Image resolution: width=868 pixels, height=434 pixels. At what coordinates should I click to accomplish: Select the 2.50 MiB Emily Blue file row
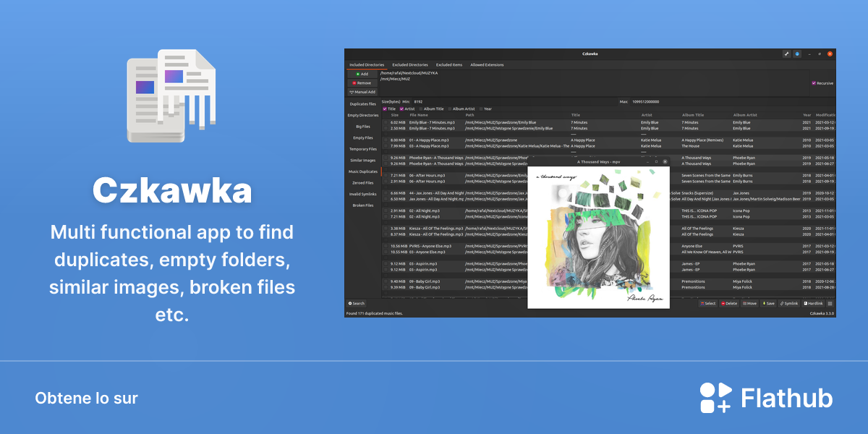click(608, 128)
